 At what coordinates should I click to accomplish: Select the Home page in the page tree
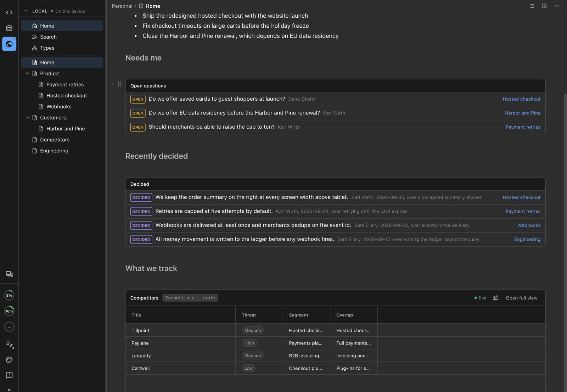click(x=62, y=62)
